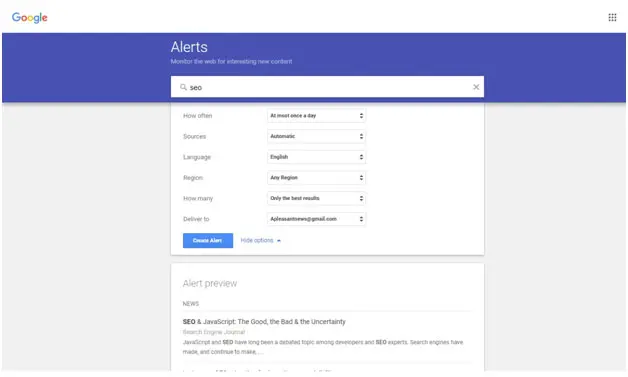Click the 'Alerts' page title

189,47
